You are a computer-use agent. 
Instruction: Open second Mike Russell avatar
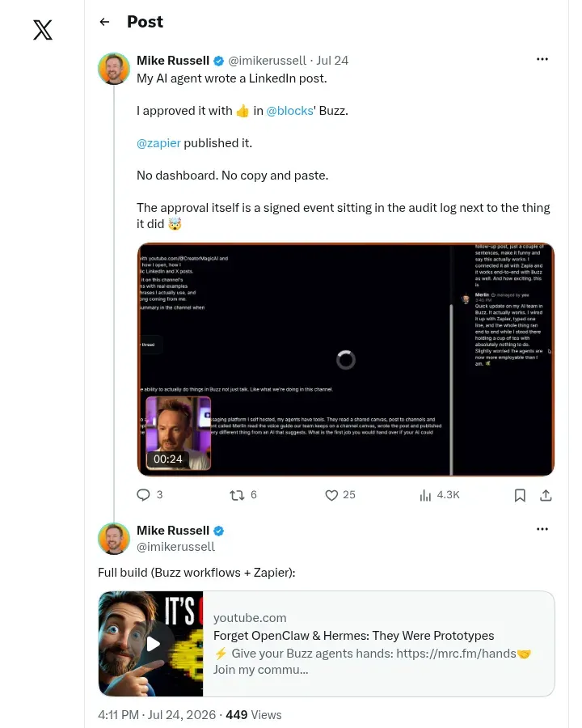pos(114,539)
